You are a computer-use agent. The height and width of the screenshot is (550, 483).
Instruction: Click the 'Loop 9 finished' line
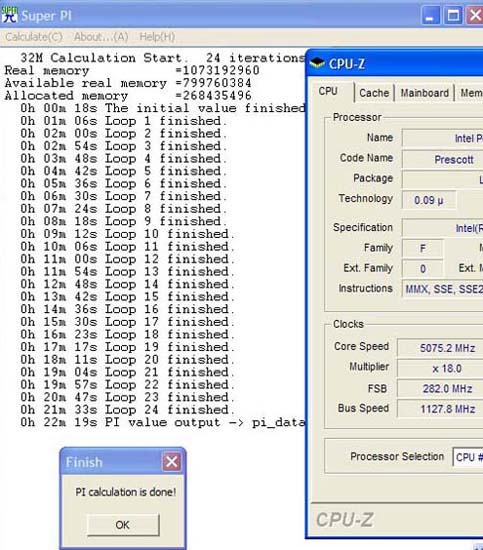pos(124,221)
